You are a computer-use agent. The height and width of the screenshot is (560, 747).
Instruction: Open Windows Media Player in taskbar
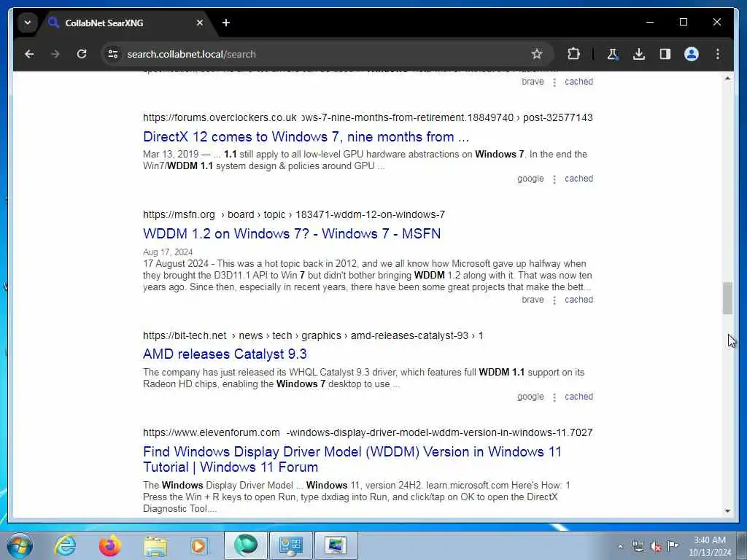tap(199, 545)
